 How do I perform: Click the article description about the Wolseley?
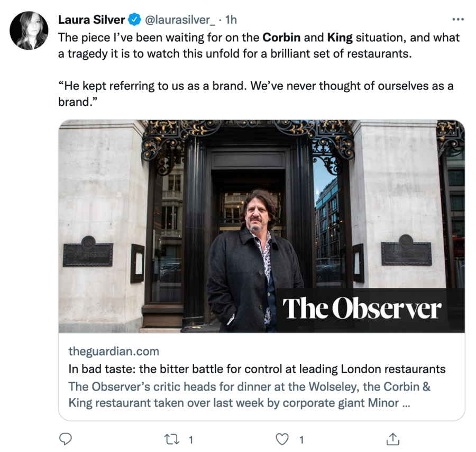pyautogui.click(x=250, y=394)
